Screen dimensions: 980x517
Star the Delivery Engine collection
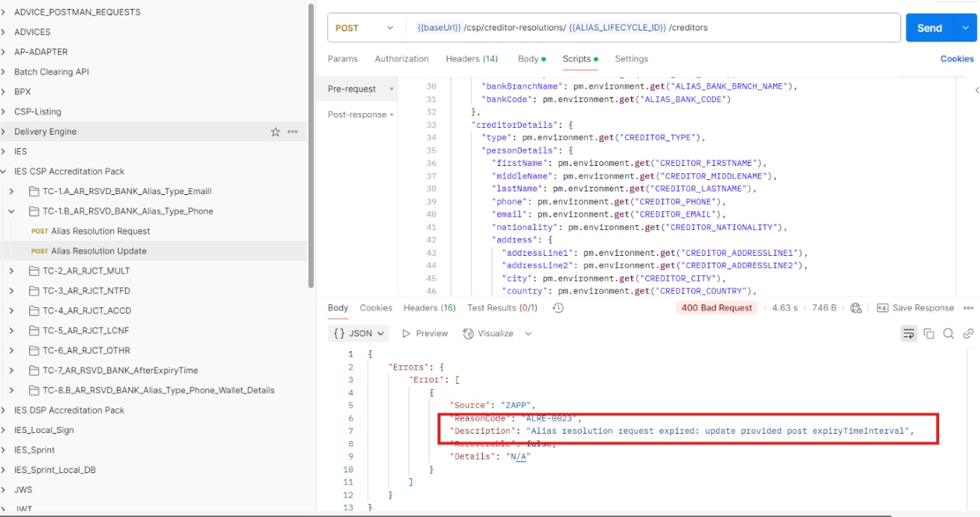pos(275,132)
